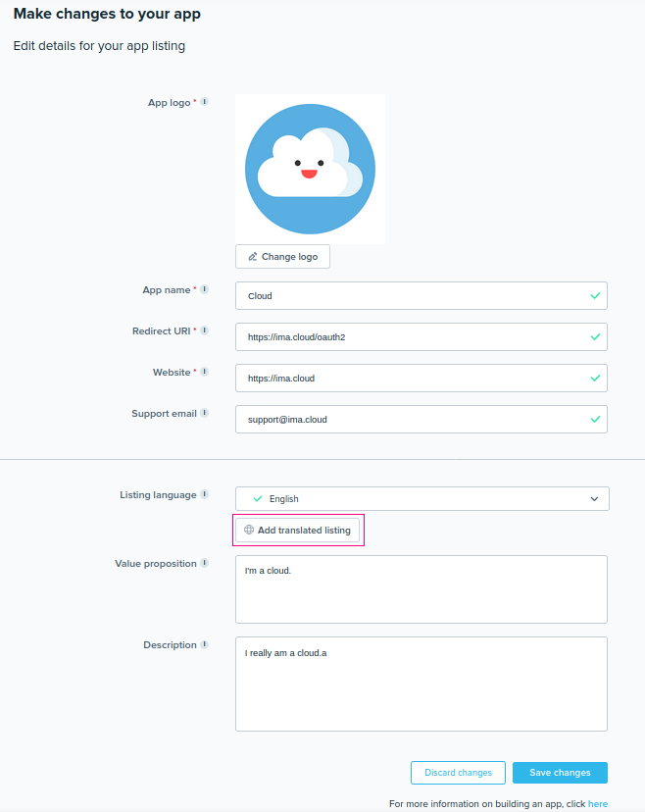This screenshot has width=645, height=812.
Task: Click Discard changes button
Action: coord(458,773)
